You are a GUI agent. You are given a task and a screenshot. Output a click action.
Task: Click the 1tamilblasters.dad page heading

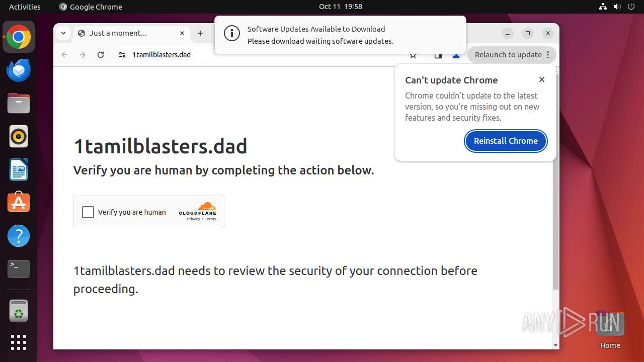point(160,146)
